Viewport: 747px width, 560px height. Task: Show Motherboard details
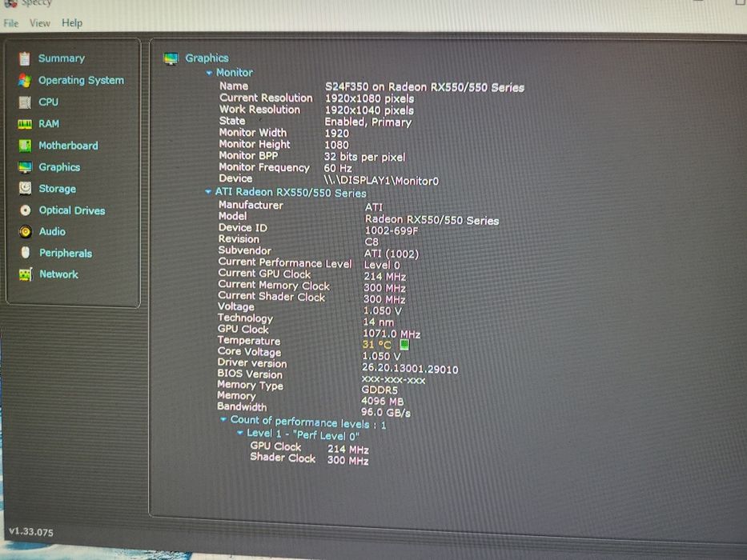click(x=69, y=146)
